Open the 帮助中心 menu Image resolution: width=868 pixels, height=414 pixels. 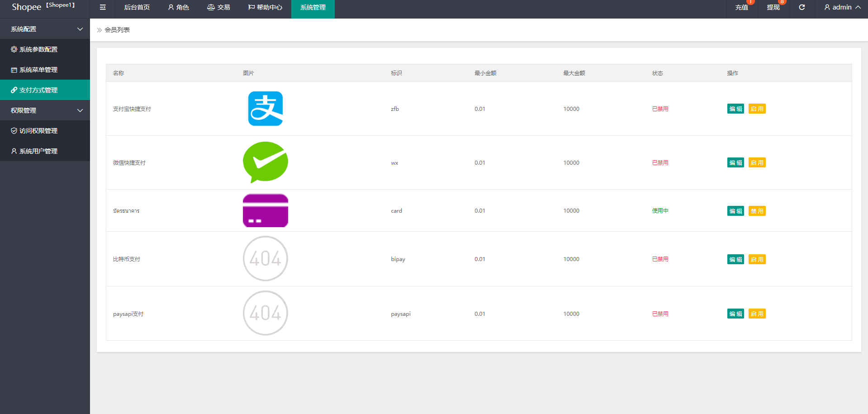coord(266,7)
